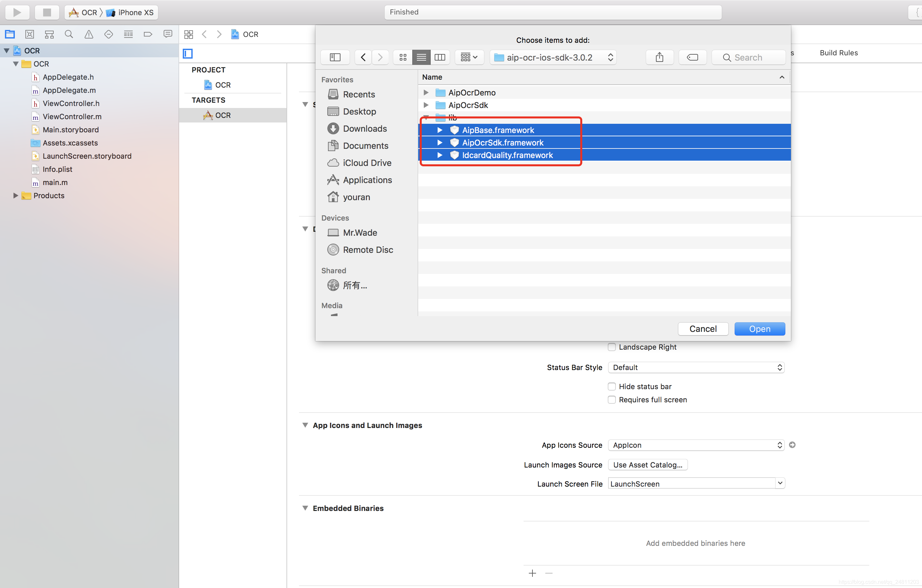The image size is (922, 588).
Task: Click the Open button
Action: 760,329
